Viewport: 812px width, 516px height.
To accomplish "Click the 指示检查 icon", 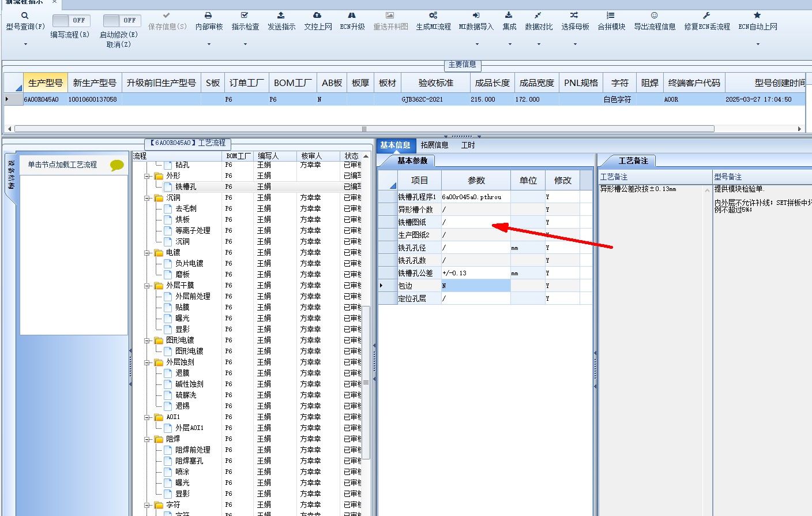I will pyautogui.click(x=245, y=16).
